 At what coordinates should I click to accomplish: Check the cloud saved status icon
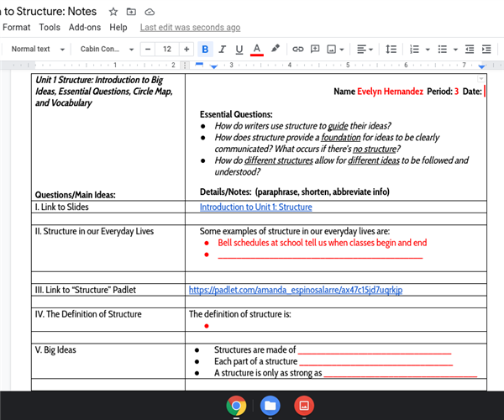(x=150, y=13)
